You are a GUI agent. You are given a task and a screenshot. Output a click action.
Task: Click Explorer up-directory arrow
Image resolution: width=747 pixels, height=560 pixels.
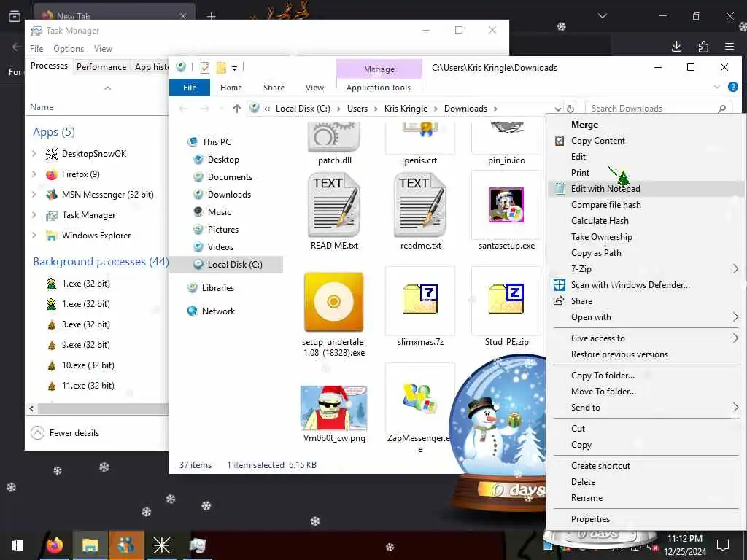237,109
